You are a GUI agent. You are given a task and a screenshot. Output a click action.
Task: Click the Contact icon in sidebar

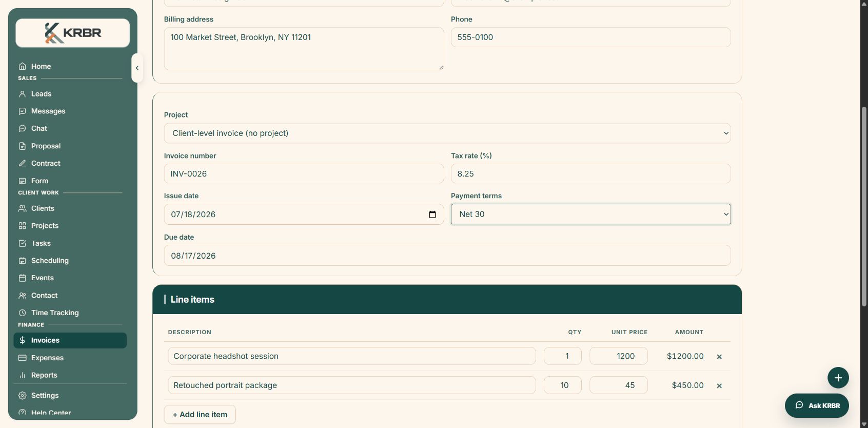22,296
